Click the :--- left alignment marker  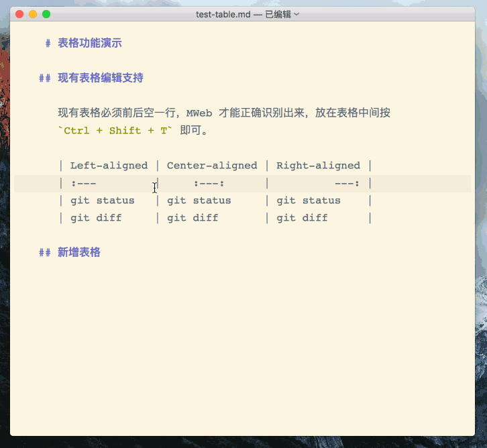84,184
